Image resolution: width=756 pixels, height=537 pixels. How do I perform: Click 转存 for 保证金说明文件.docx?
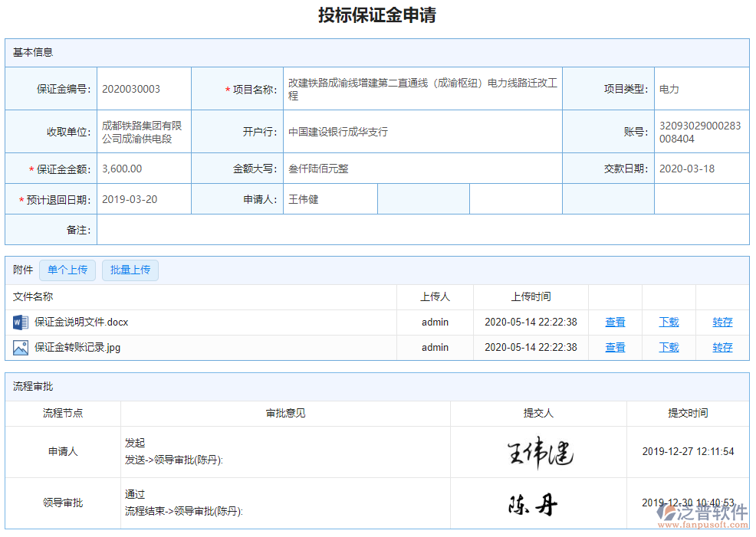(721, 322)
